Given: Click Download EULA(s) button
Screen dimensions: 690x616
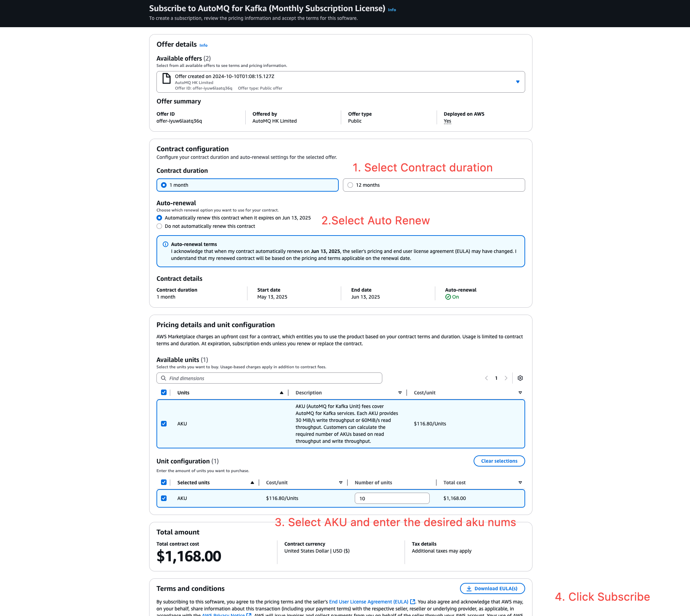Looking at the screenshot, I should coord(492,588).
